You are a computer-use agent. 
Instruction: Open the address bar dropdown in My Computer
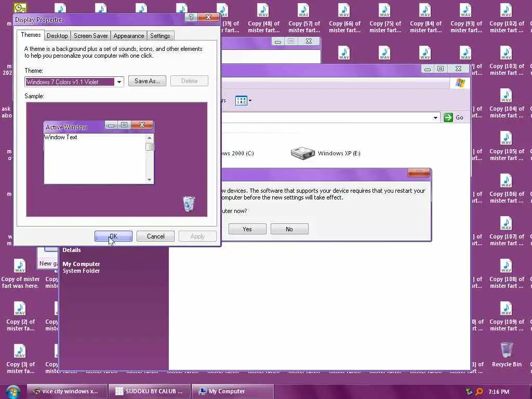[x=435, y=118]
